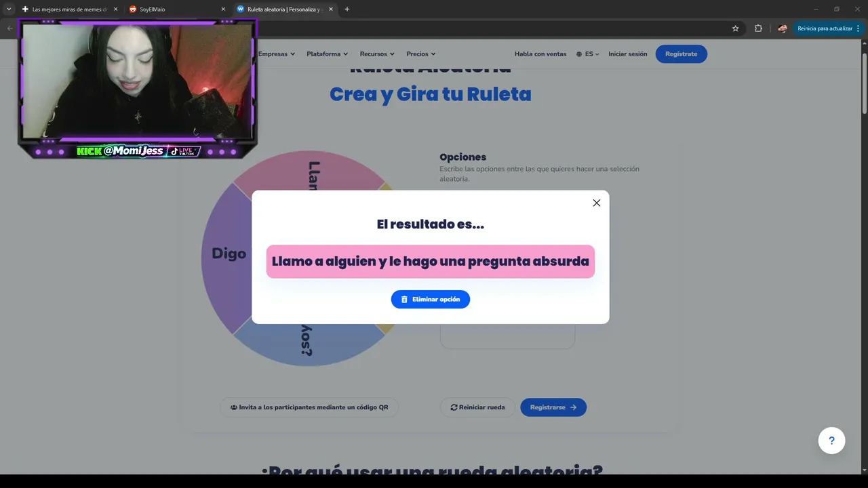This screenshot has width=868, height=488.
Task: Open the tab search dropdown arrow
Action: click(x=9, y=9)
